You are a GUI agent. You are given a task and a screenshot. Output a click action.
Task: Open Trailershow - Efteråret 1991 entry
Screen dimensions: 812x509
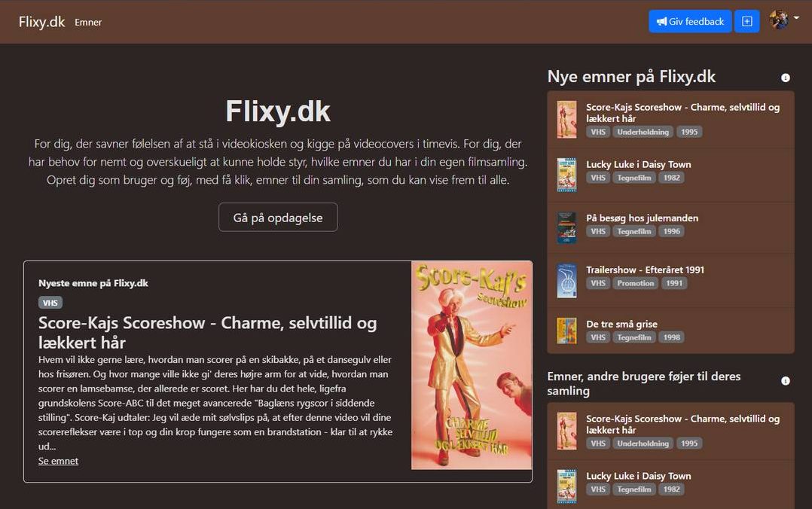646,270
